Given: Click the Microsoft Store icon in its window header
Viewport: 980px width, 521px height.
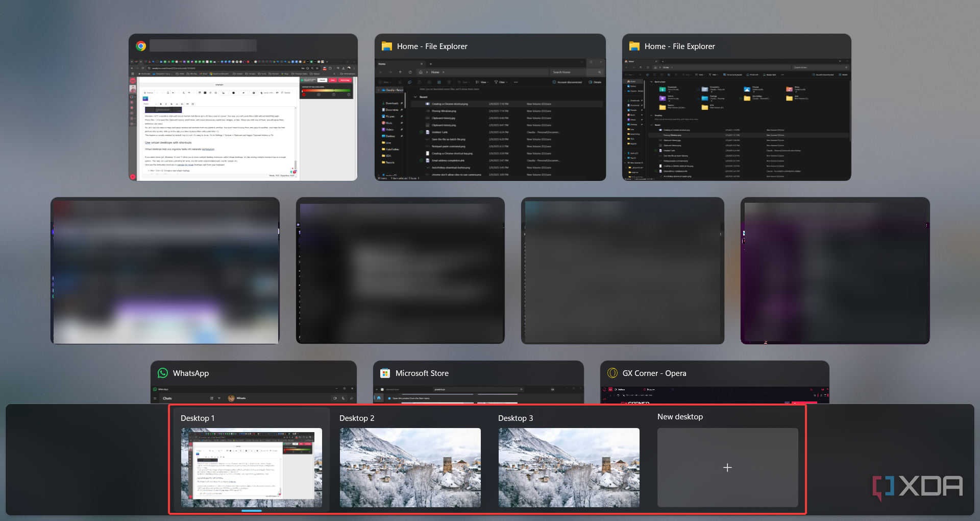Looking at the screenshot, I should pyautogui.click(x=384, y=373).
